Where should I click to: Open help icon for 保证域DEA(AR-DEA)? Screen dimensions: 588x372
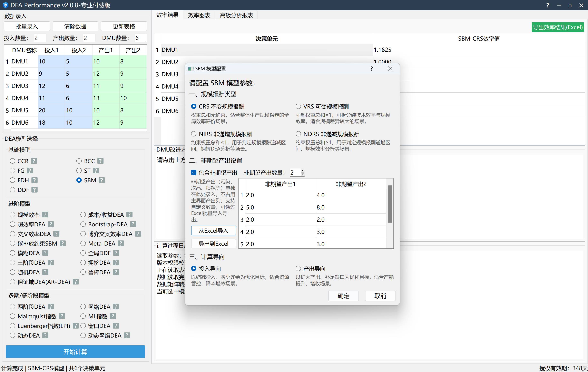point(76,281)
